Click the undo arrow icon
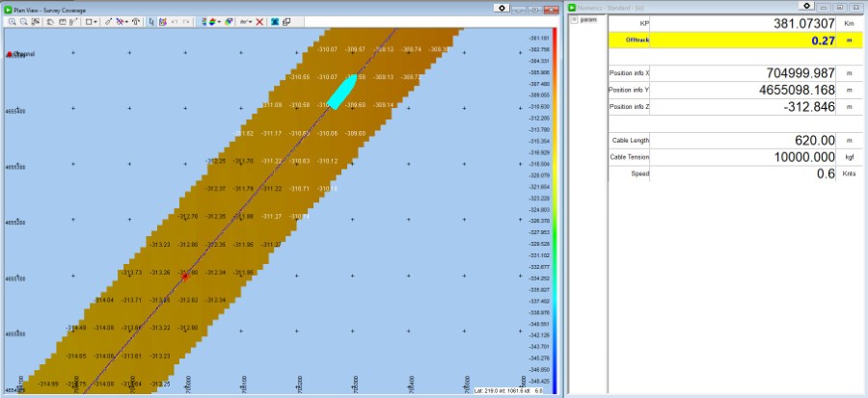The width and height of the screenshot is (868, 398). (175, 22)
